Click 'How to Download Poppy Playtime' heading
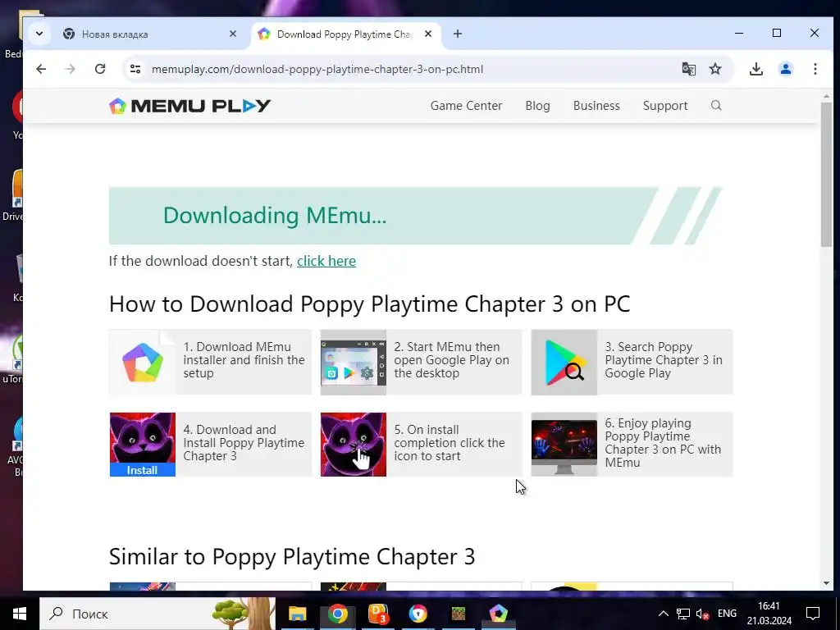Image resolution: width=840 pixels, height=630 pixels. tap(370, 304)
